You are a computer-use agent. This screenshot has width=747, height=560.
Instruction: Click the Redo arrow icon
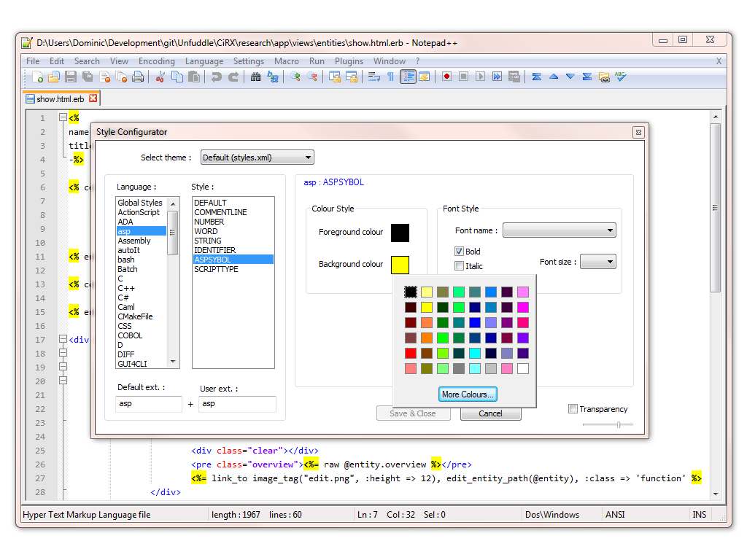233,77
